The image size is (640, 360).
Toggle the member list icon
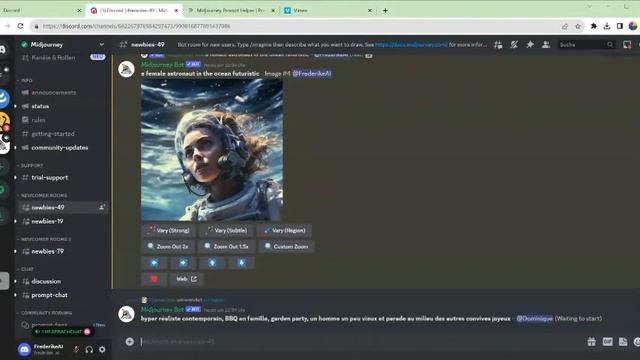pos(546,45)
